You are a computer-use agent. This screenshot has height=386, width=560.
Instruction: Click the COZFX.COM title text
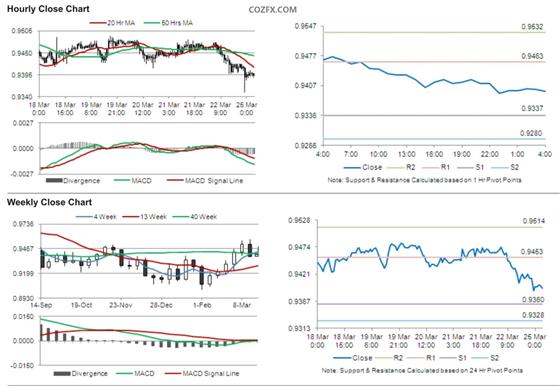coord(272,10)
